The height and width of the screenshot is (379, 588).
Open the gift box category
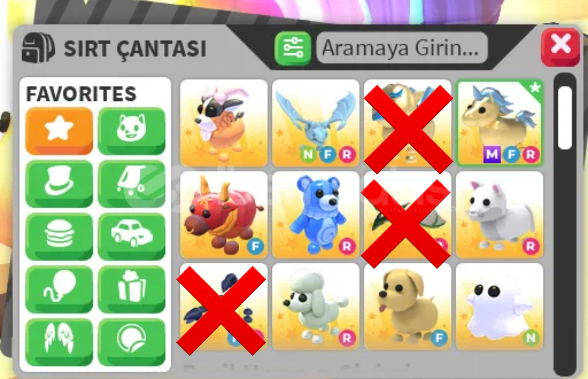132,289
